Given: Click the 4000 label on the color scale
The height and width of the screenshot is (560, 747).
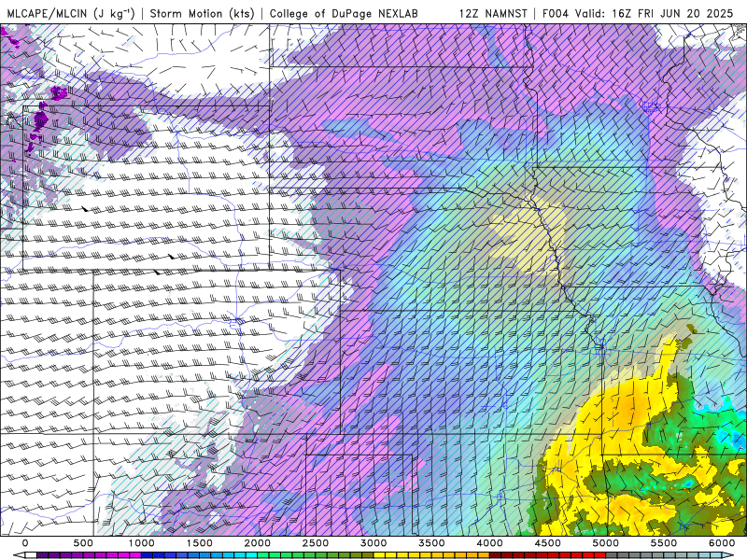Looking at the screenshot, I should 489,543.
